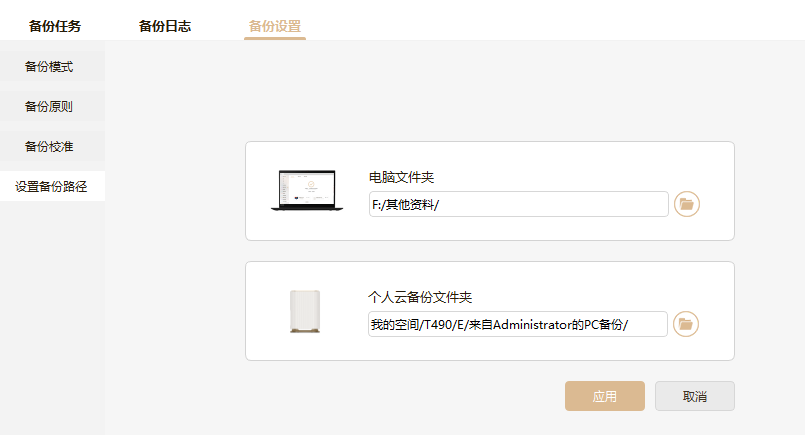
Task: Click the laptop computer image
Action: pyautogui.click(x=307, y=190)
